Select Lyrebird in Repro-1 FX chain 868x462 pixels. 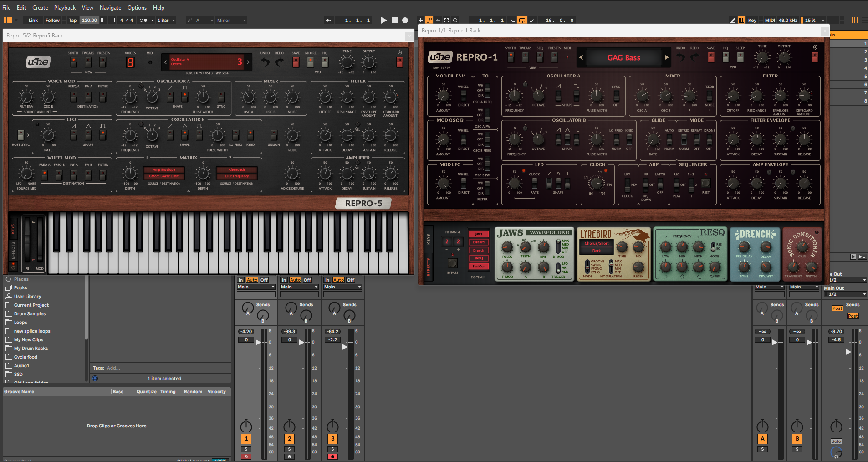(x=479, y=242)
